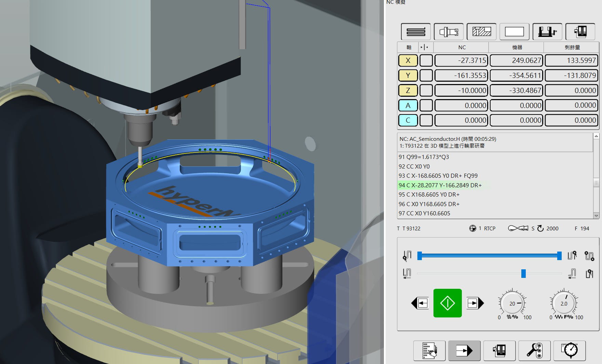
Task: Click the 軸 column header
Action: coord(409,47)
